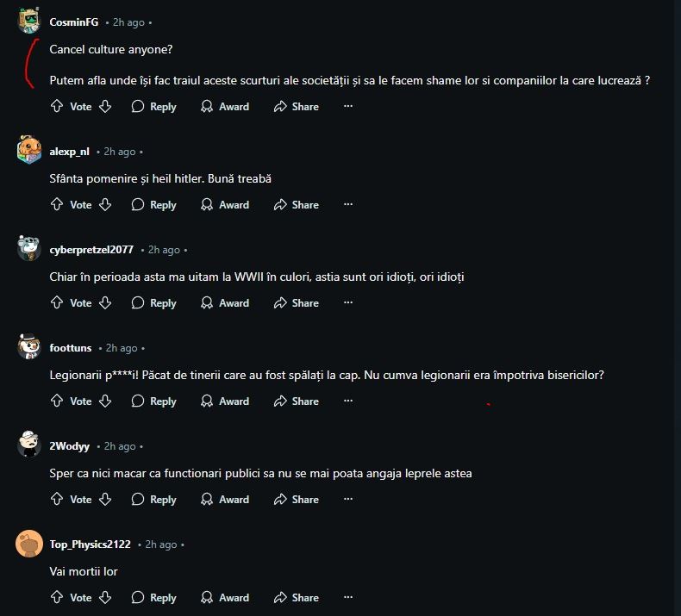Viewport: 681px width, 616px height.
Task: Share 2Wodyy's comment
Action: click(x=296, y=500)
